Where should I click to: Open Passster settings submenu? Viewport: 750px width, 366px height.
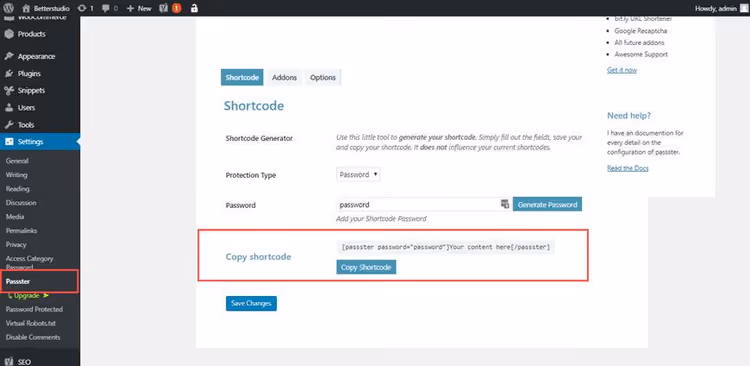click(18, 281)
